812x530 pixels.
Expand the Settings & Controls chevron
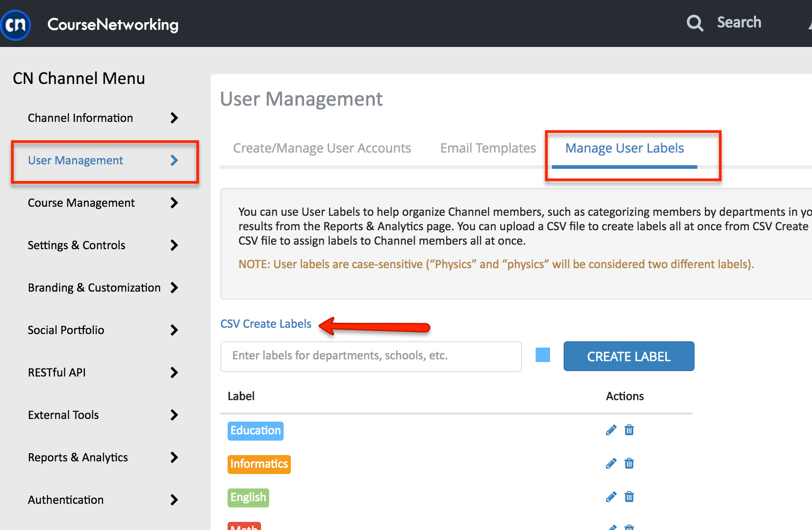[174, 245]
